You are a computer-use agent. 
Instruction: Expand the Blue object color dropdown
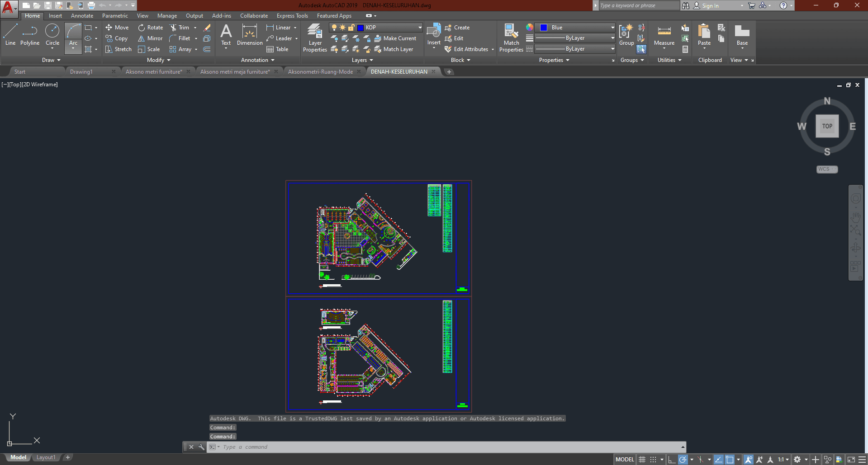[x=612, y=28]
